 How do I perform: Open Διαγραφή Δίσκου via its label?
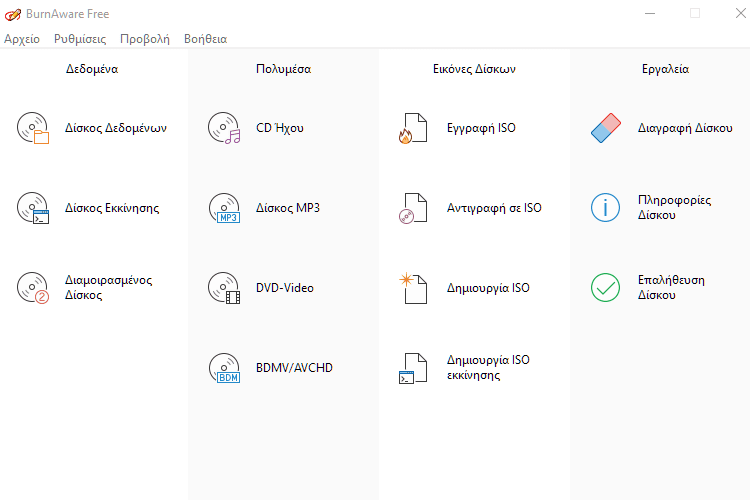coord(685,128)
